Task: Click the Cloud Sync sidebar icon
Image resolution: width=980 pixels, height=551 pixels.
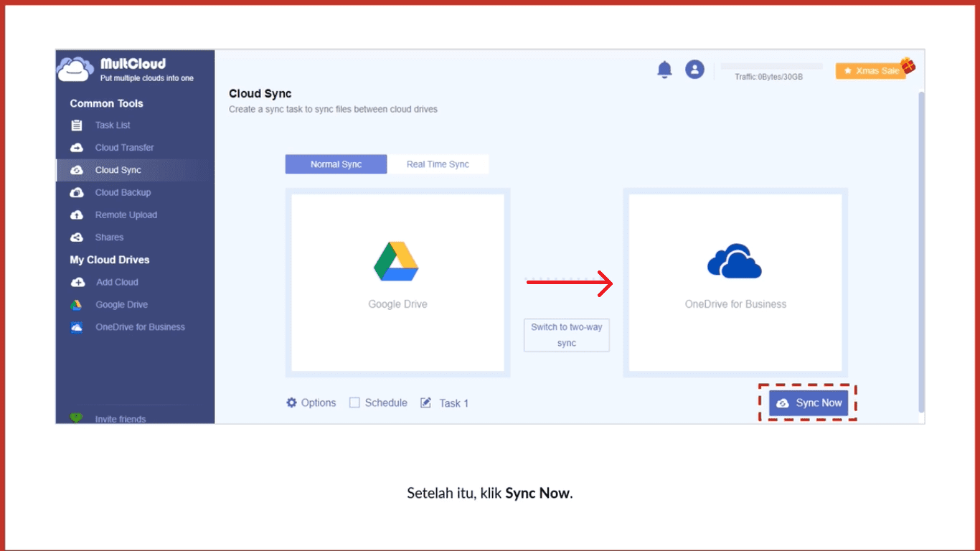Action: [x=77, y=170]
